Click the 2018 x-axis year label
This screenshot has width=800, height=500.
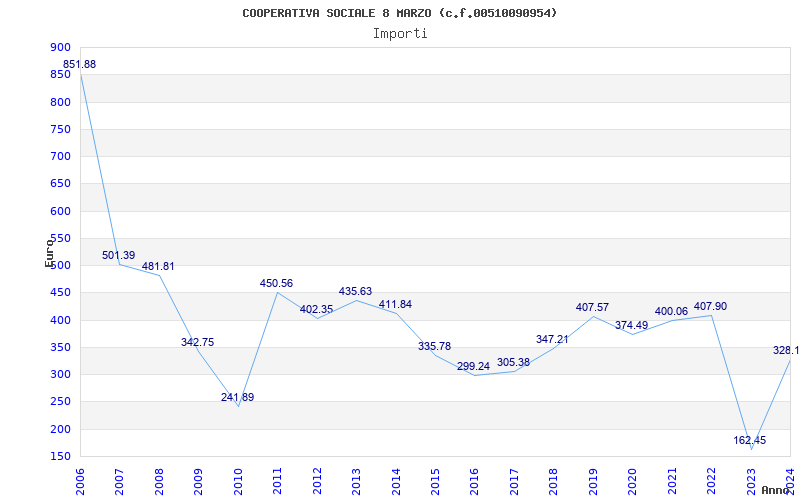(x=554, y=481)
